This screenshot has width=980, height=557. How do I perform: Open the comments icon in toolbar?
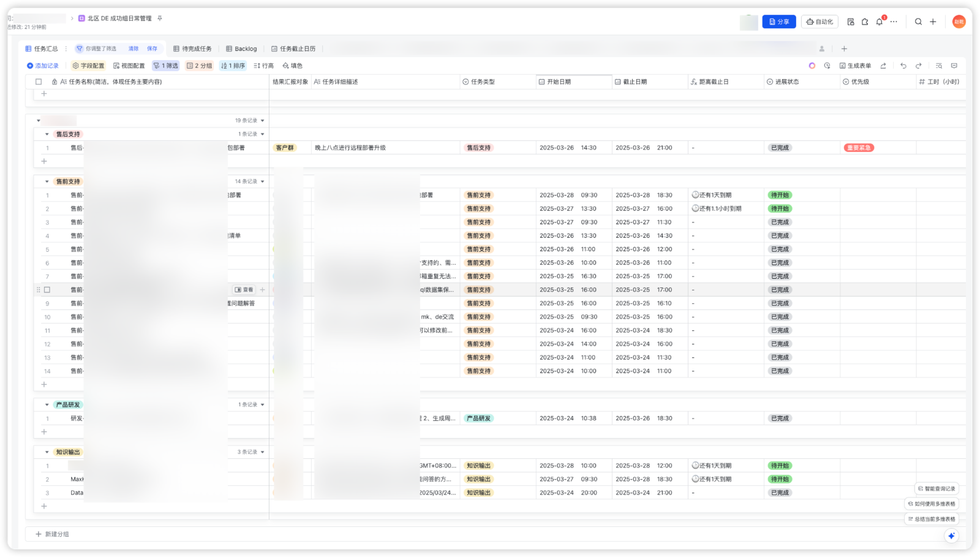954,66
